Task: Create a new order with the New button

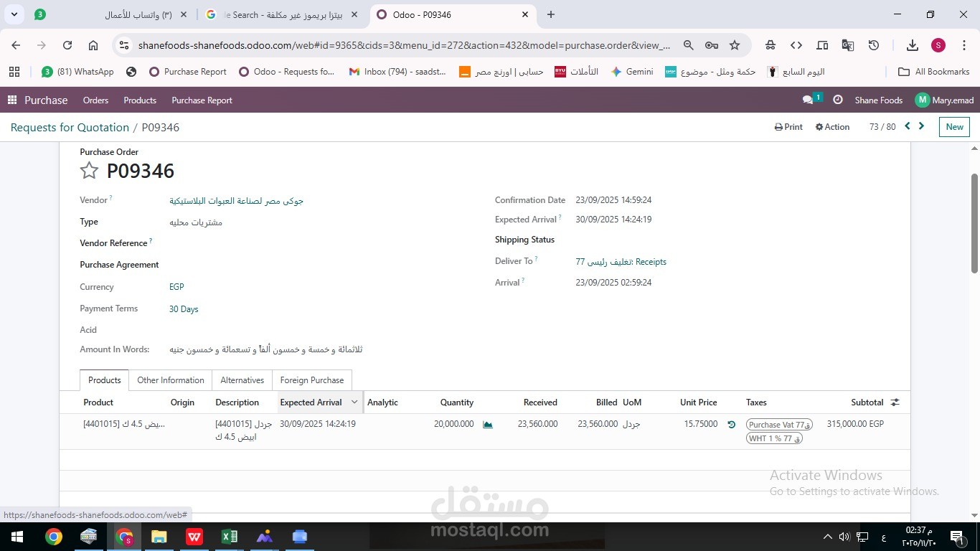Action: tap(953, 126)
